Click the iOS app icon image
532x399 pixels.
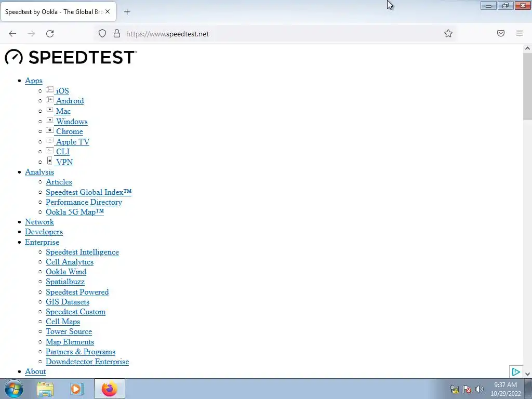(x=50, y=89)
